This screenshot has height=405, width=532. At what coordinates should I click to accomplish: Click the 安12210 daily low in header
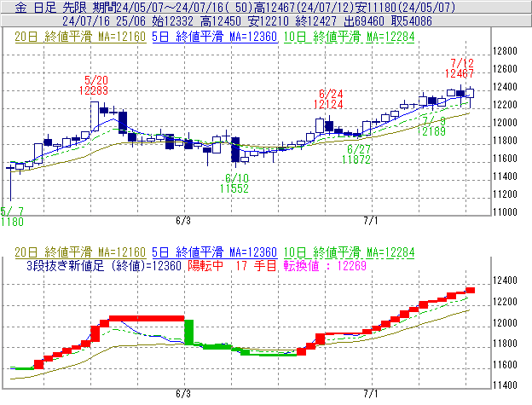pyautogui.click(x=269, y=21)
